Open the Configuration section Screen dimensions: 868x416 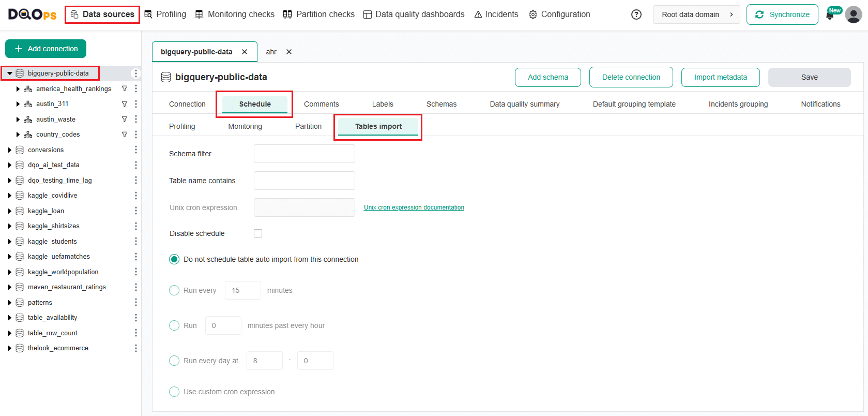coord(559,14)
